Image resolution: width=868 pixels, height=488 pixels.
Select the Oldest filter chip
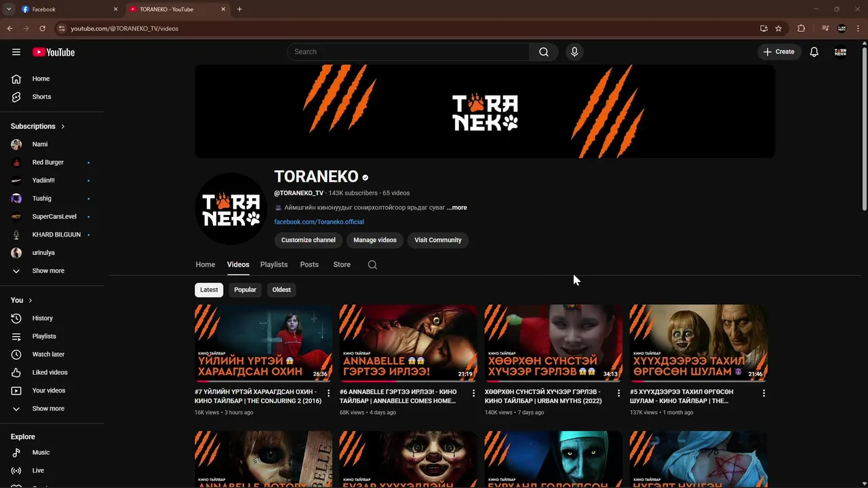[x=281, y=290]
